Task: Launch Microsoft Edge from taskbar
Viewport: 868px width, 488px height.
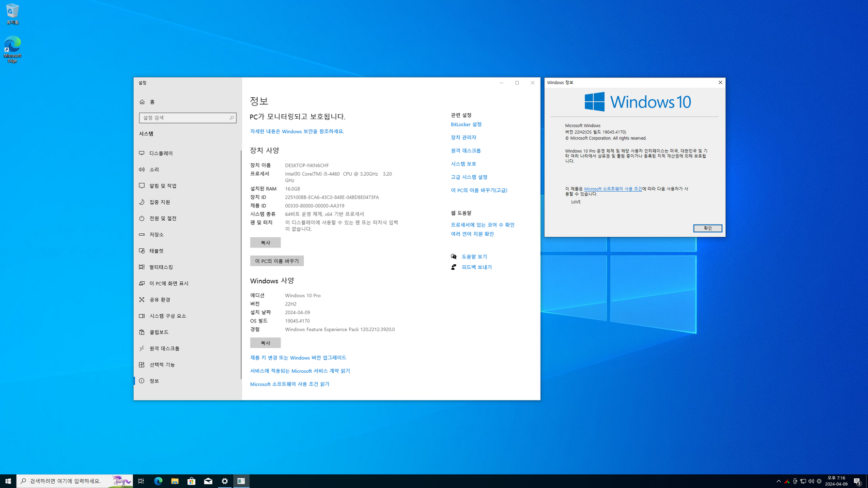Action: pyautogui.click(x=158, y=481)
